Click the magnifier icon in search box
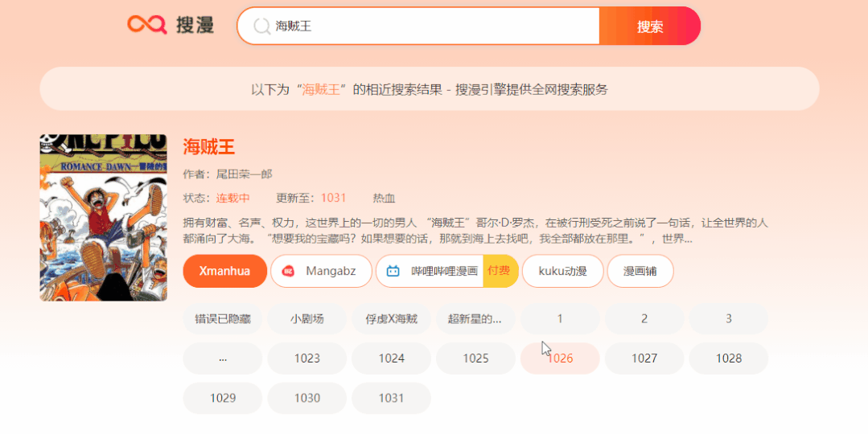The width and height of the screenshot is (868, 434). click(x=261, y=27)
